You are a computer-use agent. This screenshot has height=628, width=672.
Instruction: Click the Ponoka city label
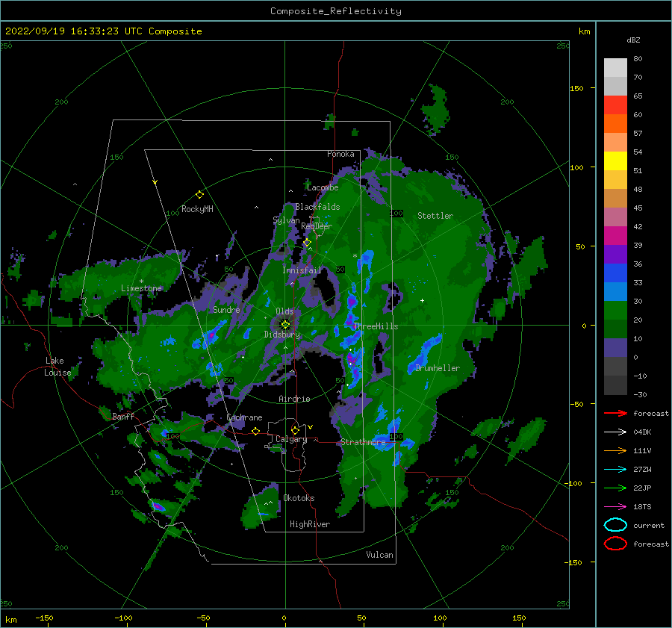pyautogui.click(x=340, y=154)
